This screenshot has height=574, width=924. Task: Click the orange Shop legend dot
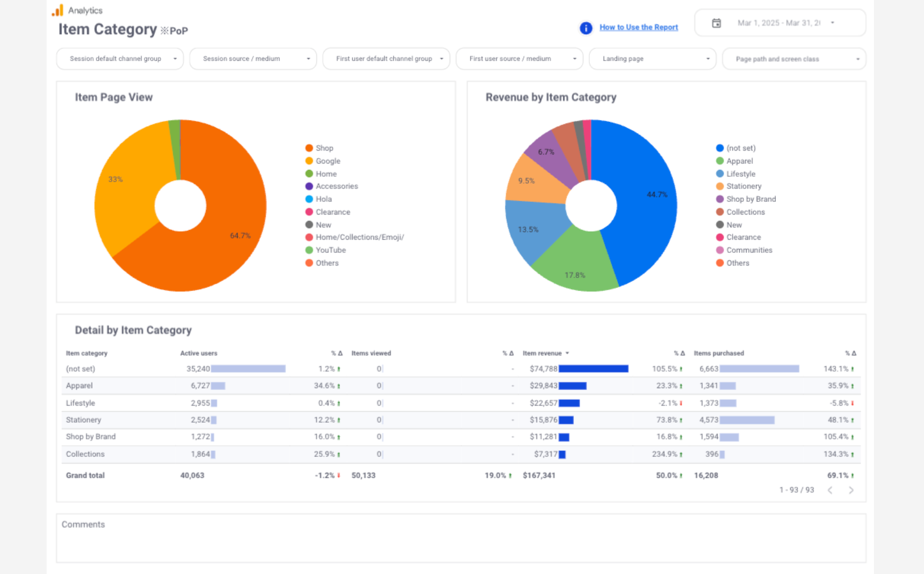point(309,148)
